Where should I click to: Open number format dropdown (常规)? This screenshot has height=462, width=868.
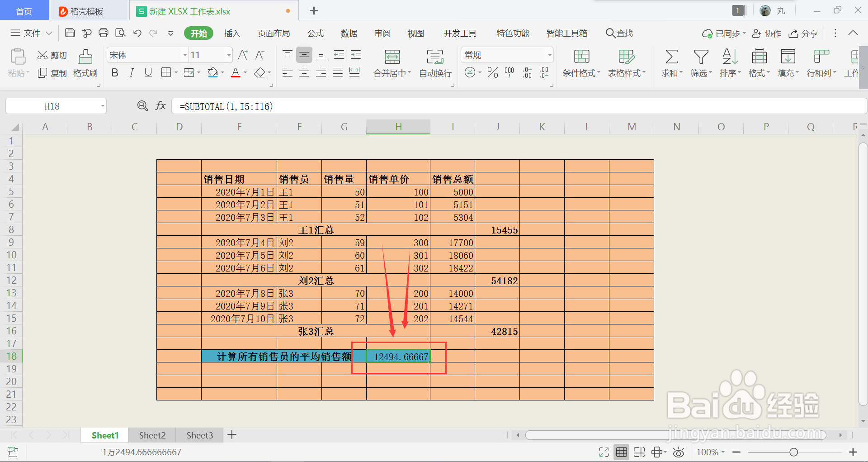click(x=550, y=55)
